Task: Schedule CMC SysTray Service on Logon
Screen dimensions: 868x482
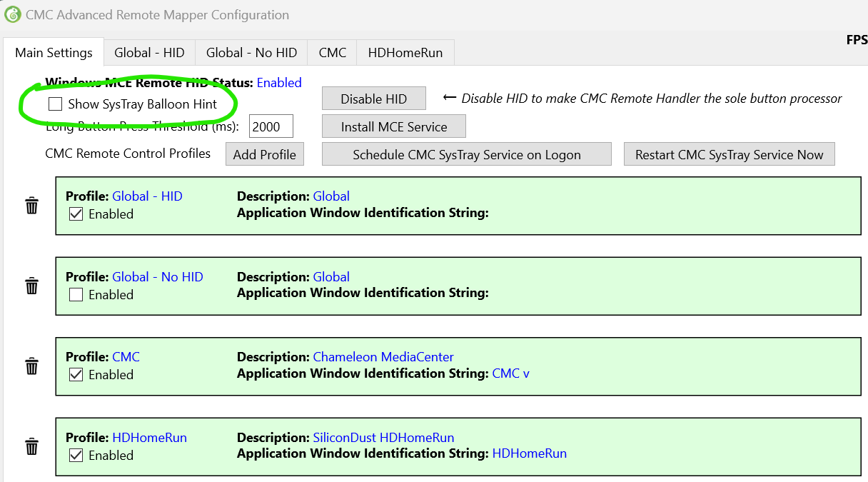Action: [x=467, y=155]
